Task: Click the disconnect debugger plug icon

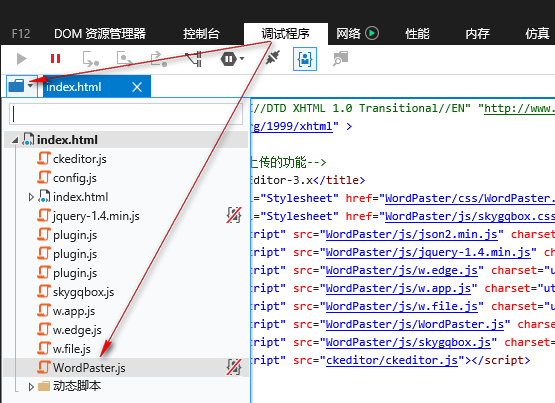Action: click(273, 58)
